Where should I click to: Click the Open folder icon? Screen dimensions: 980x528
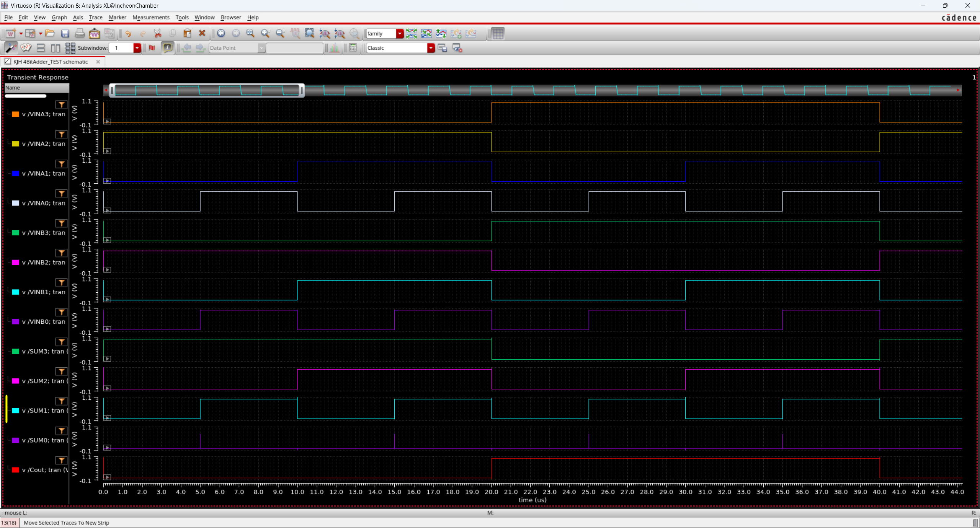(x=50, y=34)
